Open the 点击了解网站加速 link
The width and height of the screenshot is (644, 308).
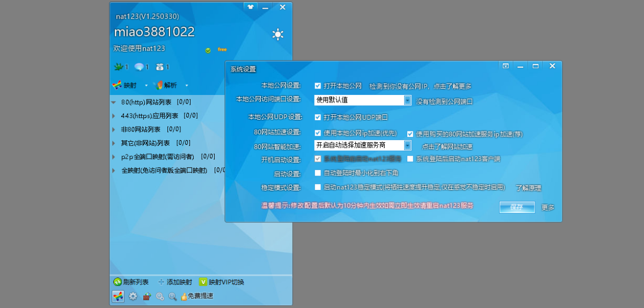[447, 147]
